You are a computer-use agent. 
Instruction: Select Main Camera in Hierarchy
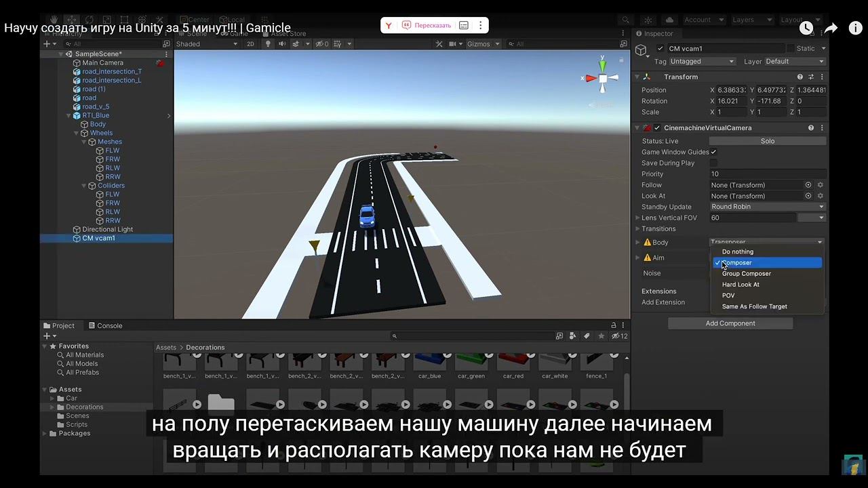click(102, 62)
